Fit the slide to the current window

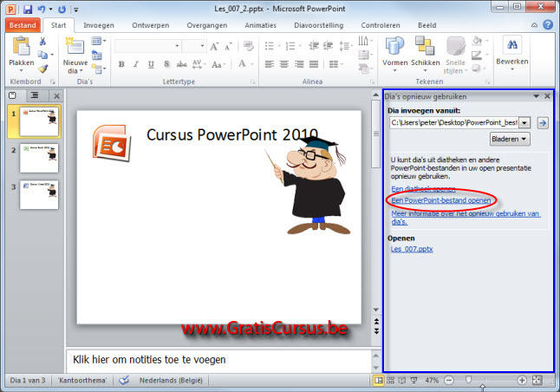(537, 380)
